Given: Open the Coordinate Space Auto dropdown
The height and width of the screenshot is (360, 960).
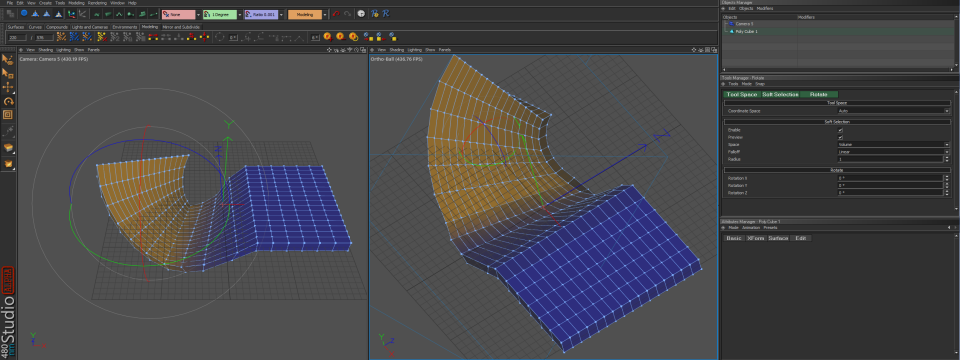Looking at the screenshot, I should [x=893, y=111].
